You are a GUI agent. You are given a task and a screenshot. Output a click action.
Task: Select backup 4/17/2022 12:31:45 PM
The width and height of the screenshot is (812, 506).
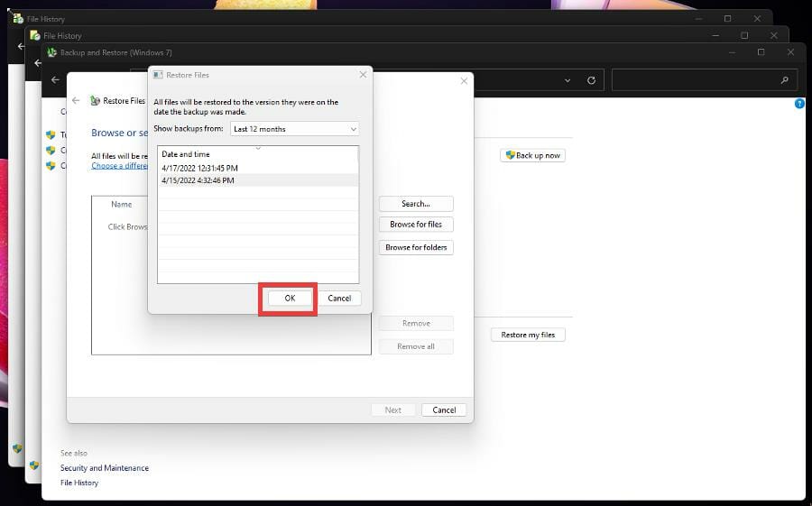[x=257, y=168]
